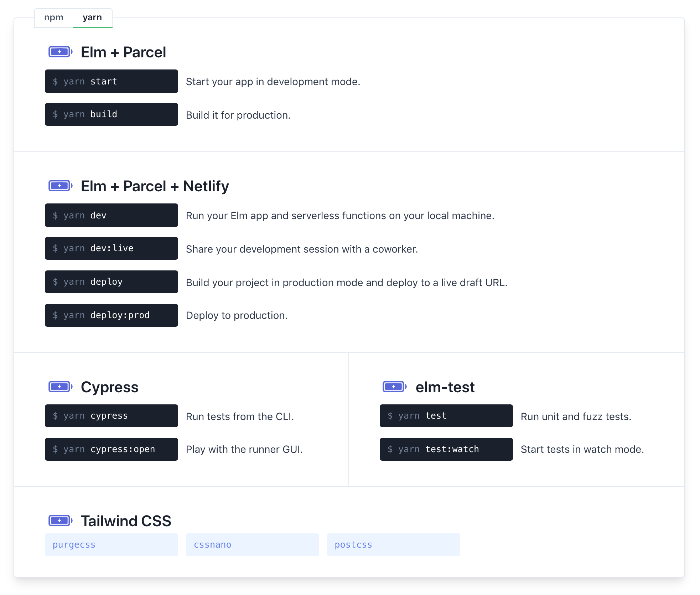Click the yarn deploy command block

point(111,281)
